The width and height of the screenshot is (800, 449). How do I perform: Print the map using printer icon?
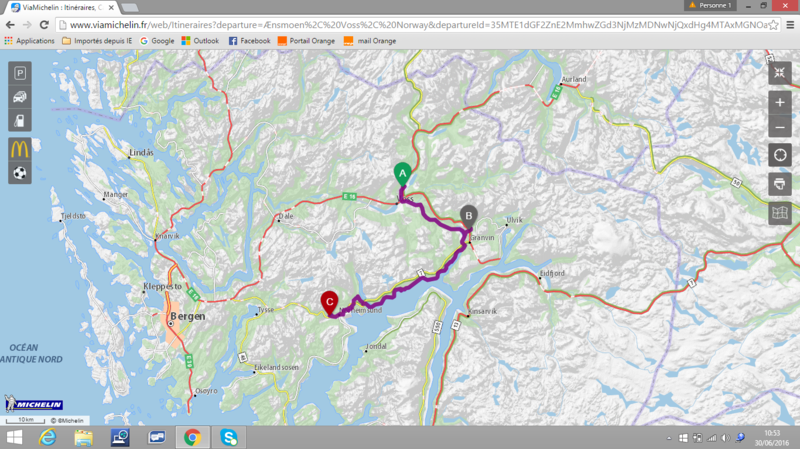click(780, 184)
